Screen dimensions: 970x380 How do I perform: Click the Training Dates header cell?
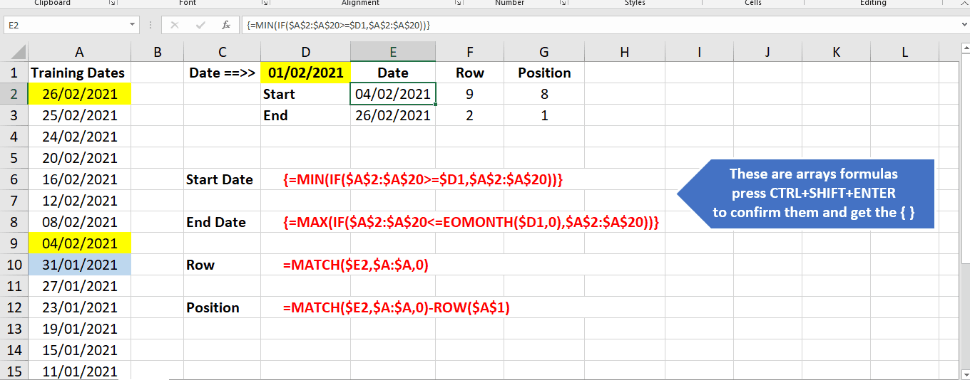[80, 73]
